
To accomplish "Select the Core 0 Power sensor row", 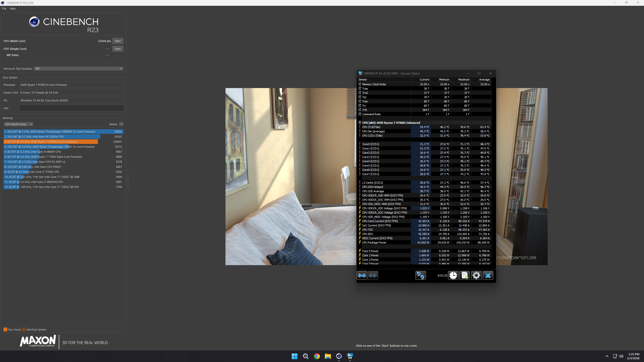I will (x=424, y=251).
